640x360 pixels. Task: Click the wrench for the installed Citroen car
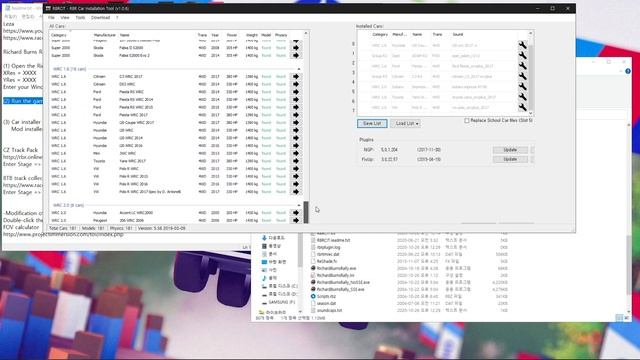tap(522, 76)
